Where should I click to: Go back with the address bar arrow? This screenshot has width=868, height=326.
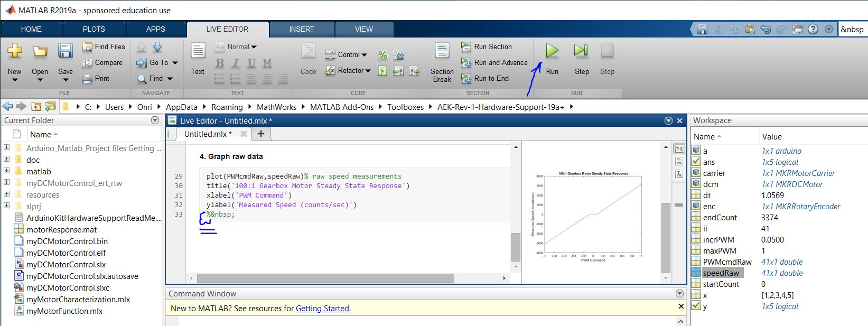coord(8,107)
